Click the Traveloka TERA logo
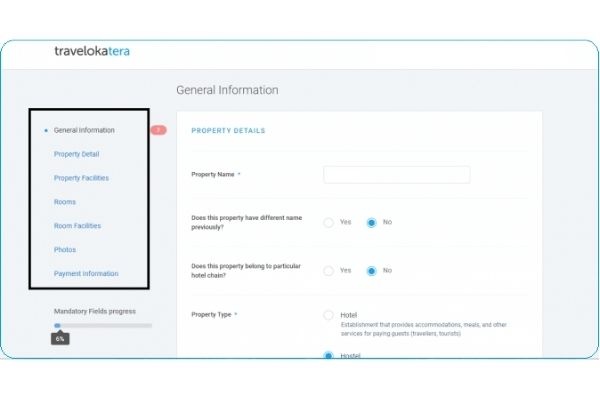The width and height of the screenshot is (600, 400). 92,51
